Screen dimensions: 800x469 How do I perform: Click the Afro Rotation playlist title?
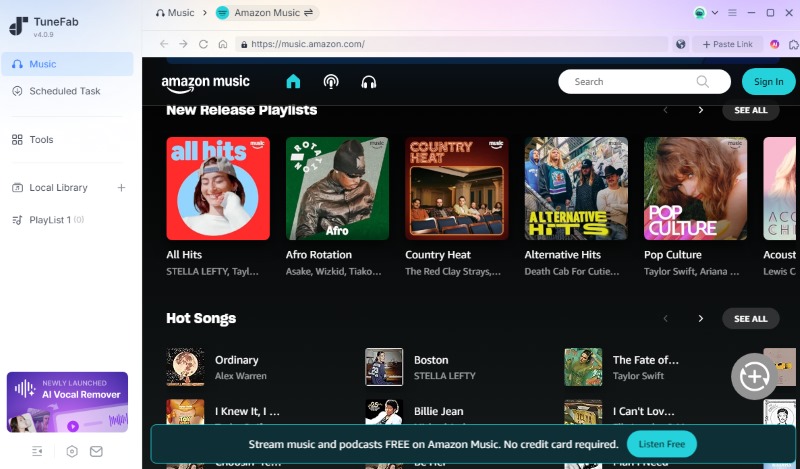coord(319,255)
